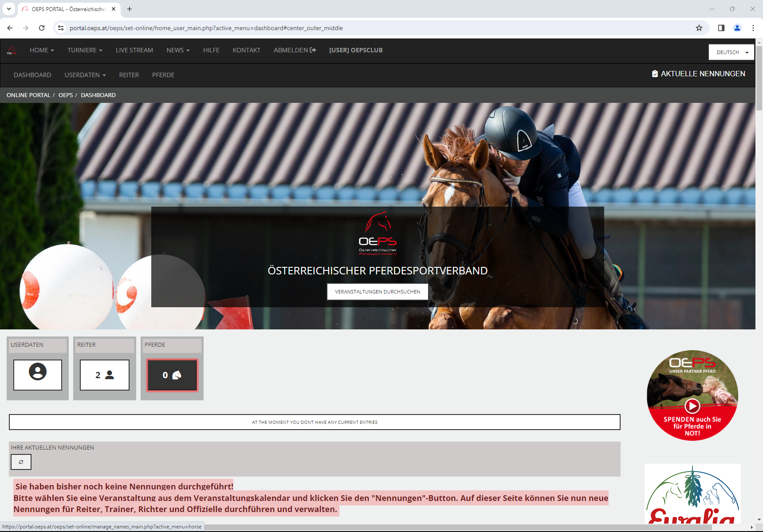This screenshot has width=763, height=532.
Task: Click the address bar URL
Action: (x=206, y=28)
